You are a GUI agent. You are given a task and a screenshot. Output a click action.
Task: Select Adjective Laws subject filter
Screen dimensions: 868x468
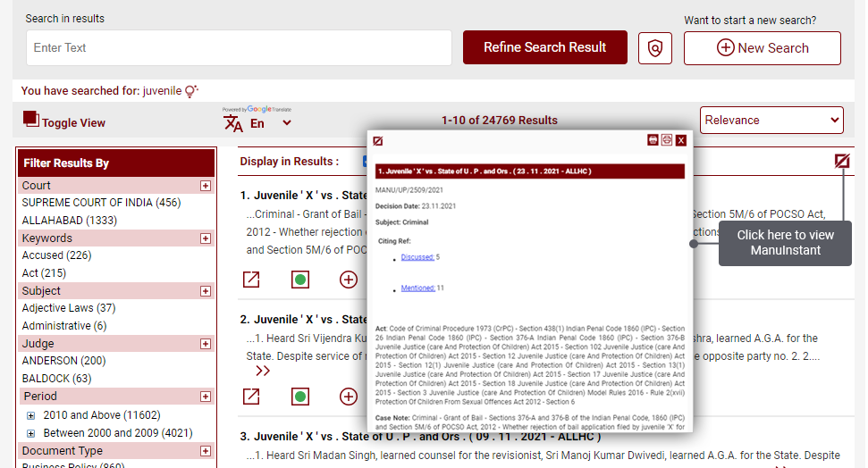69,308
